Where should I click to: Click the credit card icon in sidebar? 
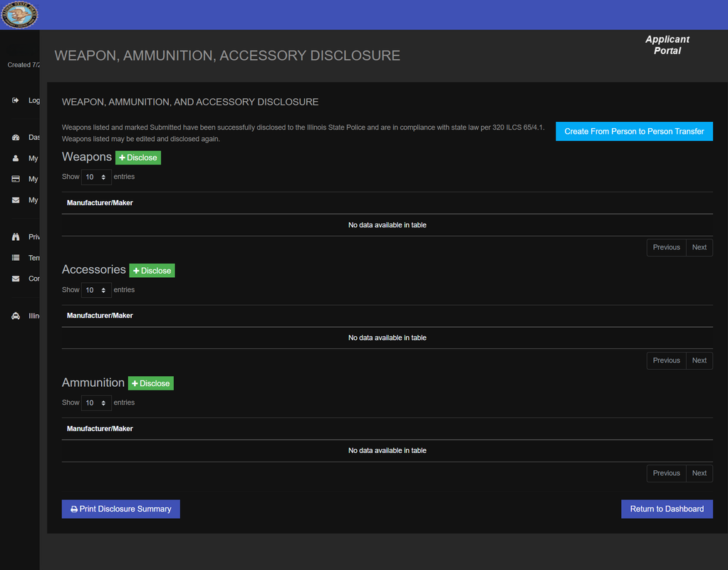(16, 179)
